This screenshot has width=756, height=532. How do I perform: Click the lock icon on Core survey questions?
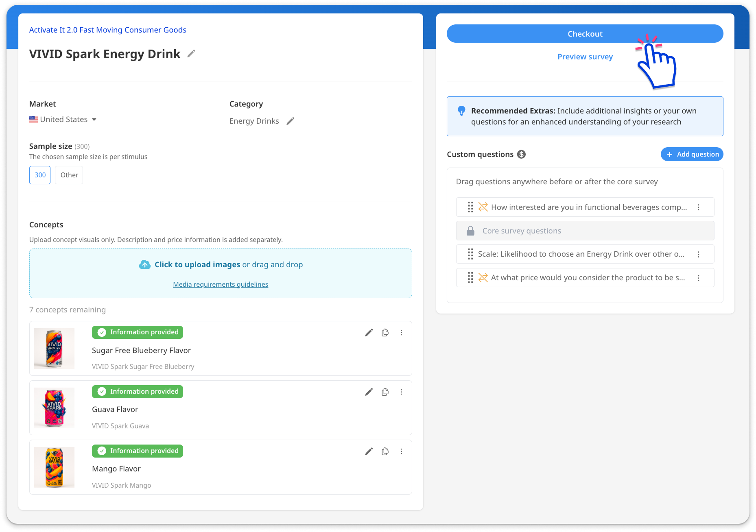470,231
